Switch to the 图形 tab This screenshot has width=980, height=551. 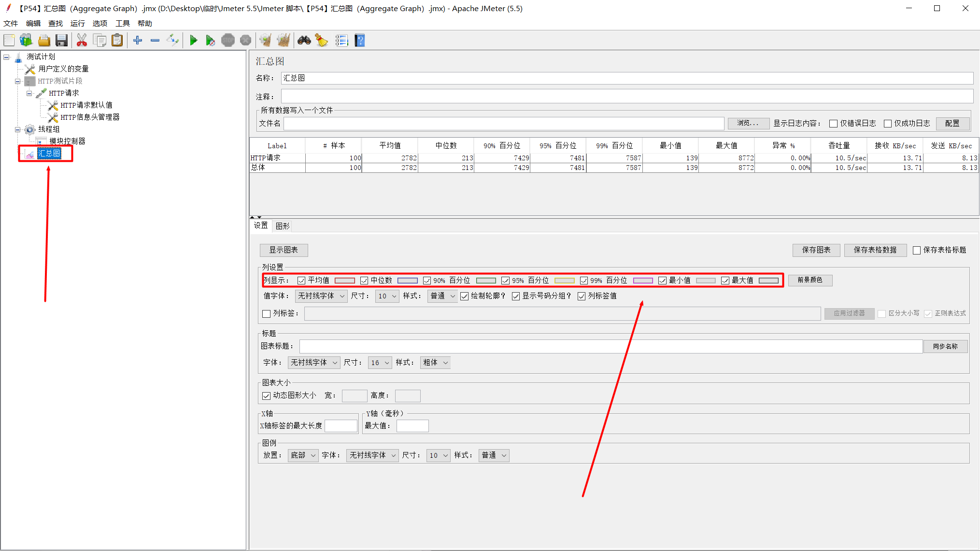click(x=283, y=226)
